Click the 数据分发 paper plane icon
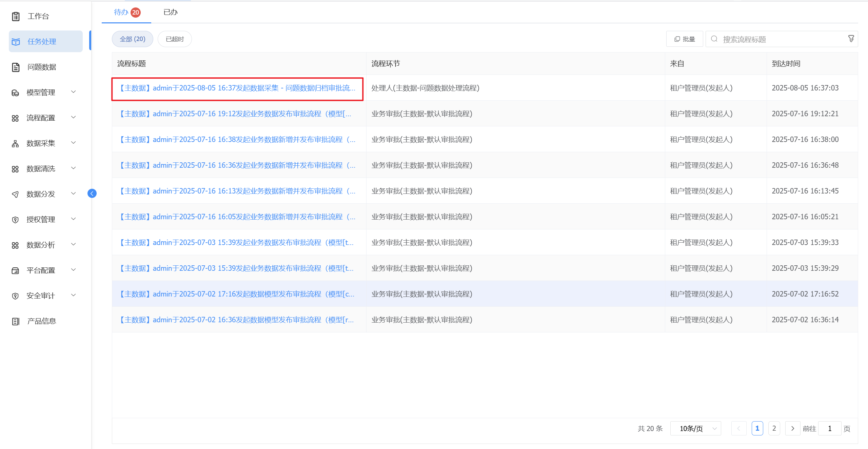 [x=15, y=194]
